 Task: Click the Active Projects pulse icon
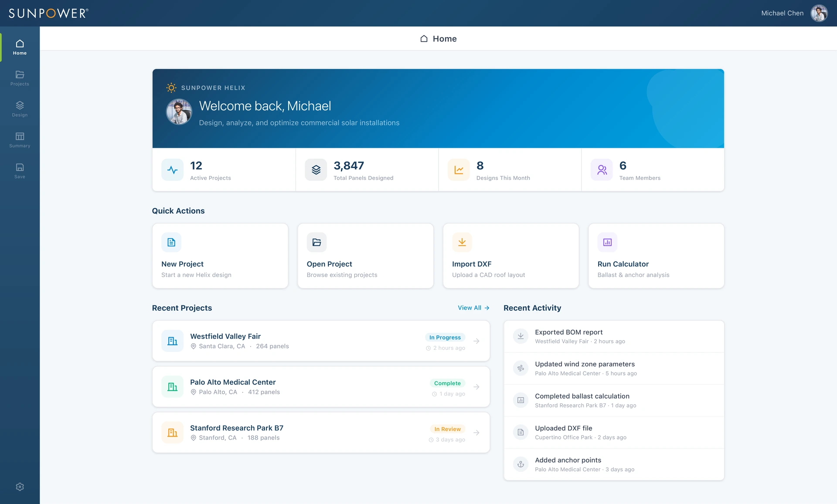[172, 170]
